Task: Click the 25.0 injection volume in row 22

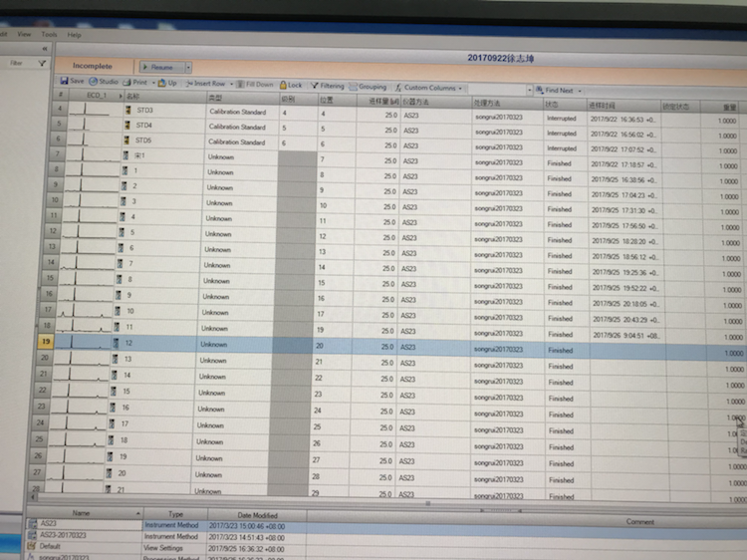Action: coord(373,396)
